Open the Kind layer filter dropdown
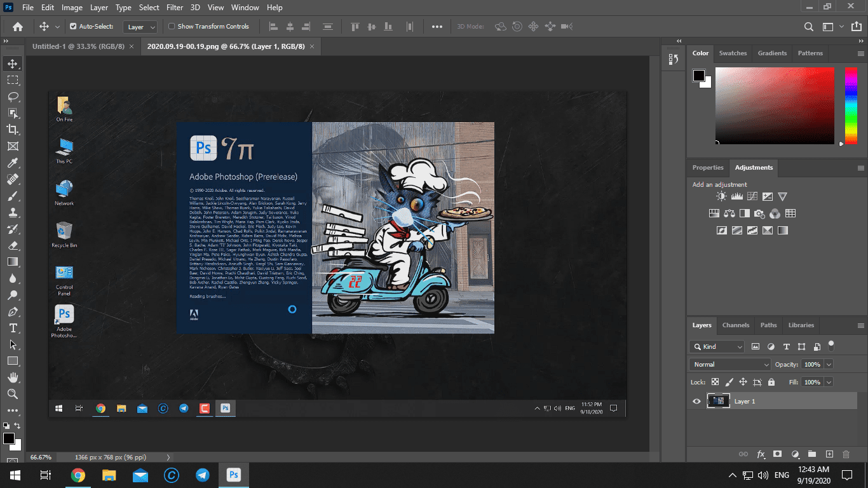Viewport: 868px width, 488px height. 717,347
